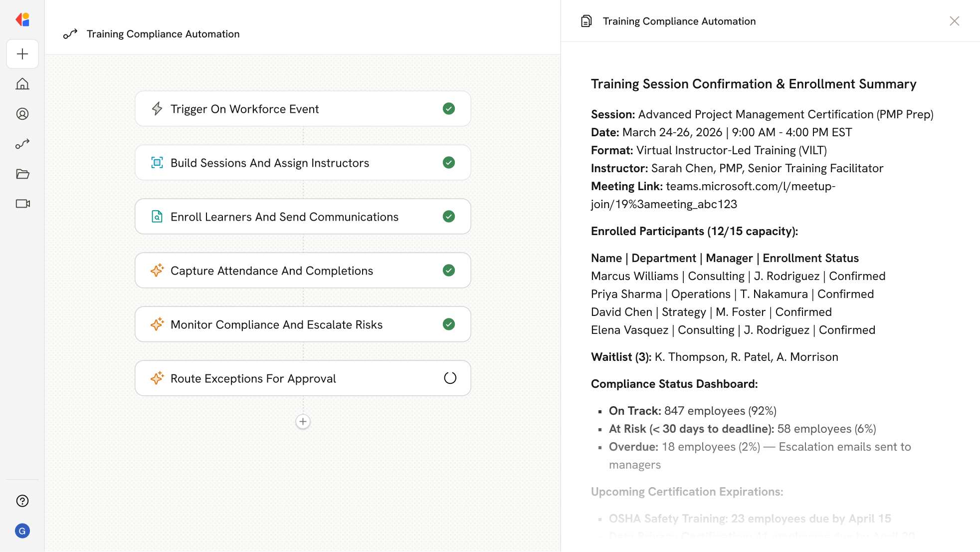Image resolution: width=980 pixels, height=552 pixels.
Task: Click the loading spinner on Route Exceptions
Action: (450, 378)
